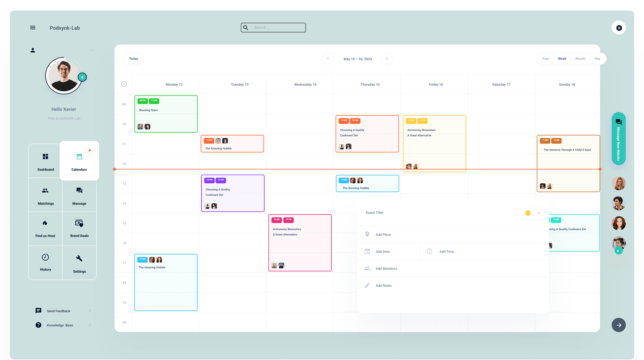Image resolution: width=644 pixels, height=360 pixels.
Task: Open the Brand Deals panel
Action: click(79, 228)
